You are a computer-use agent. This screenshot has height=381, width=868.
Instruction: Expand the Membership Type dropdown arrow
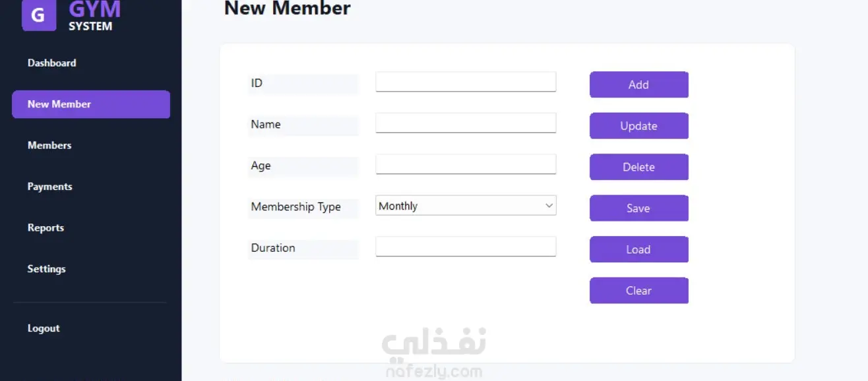549,206
